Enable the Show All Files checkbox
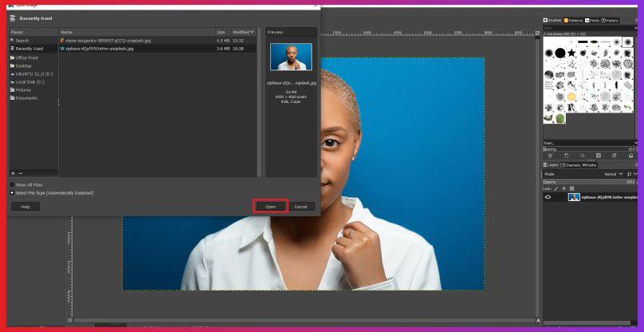 tap(12, 184)
